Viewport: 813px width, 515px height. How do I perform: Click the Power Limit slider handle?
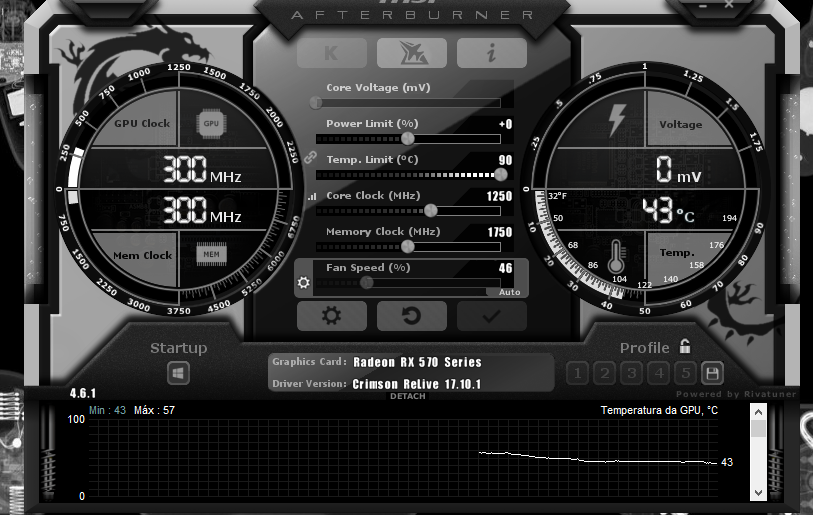click(408, 138)
